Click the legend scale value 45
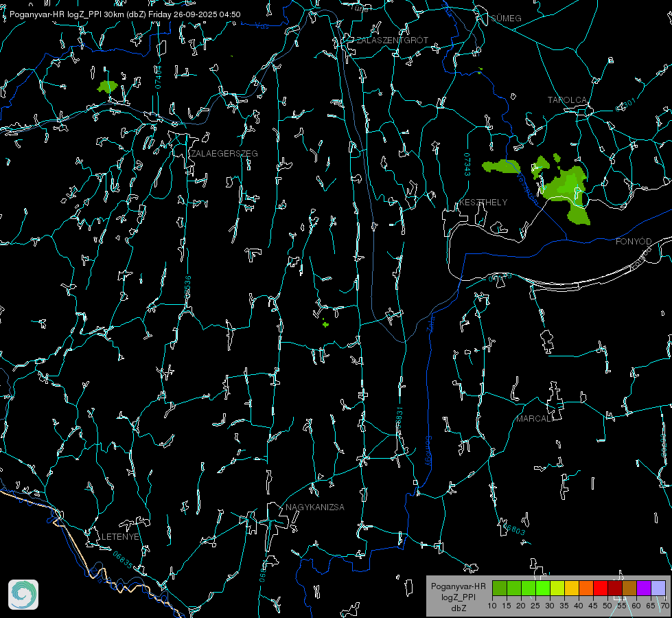Viewport: 672px width, 618px height. pyautogui.click(x=592, y=606)
